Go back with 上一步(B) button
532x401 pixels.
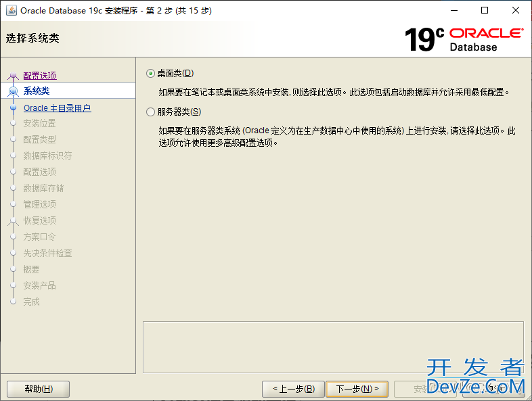click(x=294, y=389)
